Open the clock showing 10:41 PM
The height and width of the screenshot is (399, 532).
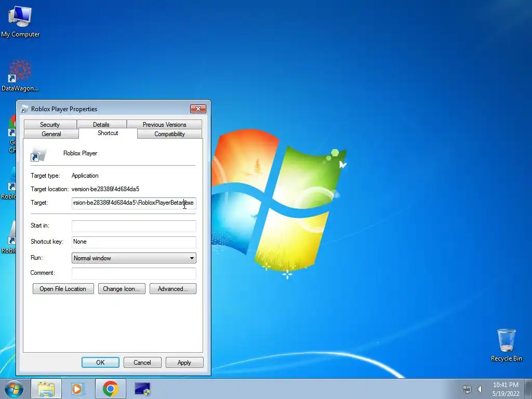click(x=506, y=389)
